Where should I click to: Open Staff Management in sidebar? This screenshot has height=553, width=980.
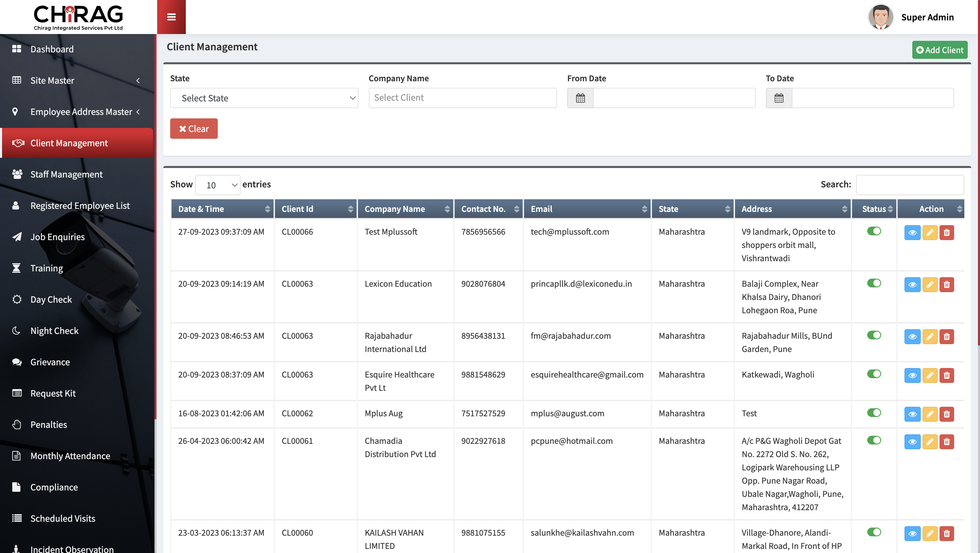tap(77, 174)
